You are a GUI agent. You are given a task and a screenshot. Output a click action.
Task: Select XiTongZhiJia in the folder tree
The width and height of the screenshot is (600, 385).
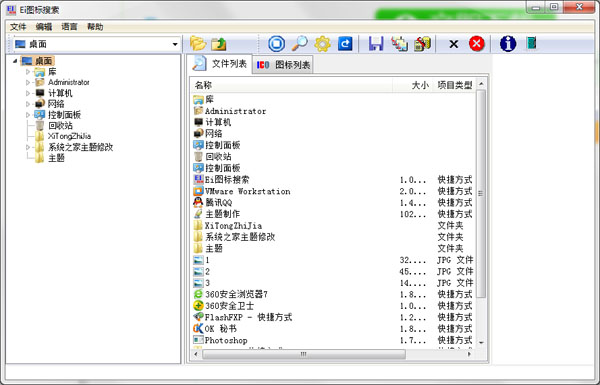[x=69, y=136]
